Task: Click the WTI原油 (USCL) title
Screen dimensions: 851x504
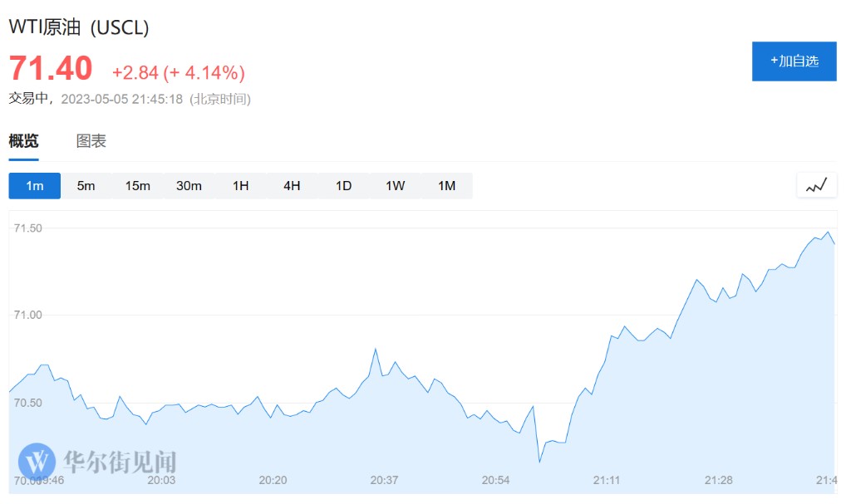Action: (x=79, y=27)
